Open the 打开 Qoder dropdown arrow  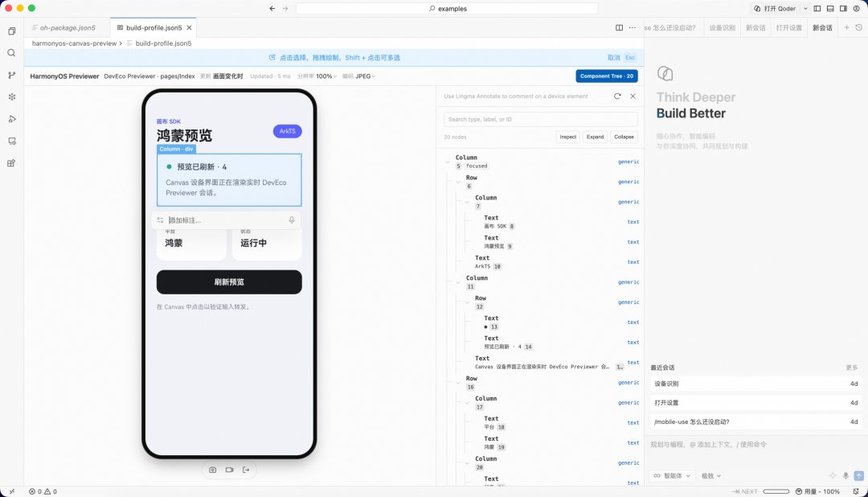(805, 8)
